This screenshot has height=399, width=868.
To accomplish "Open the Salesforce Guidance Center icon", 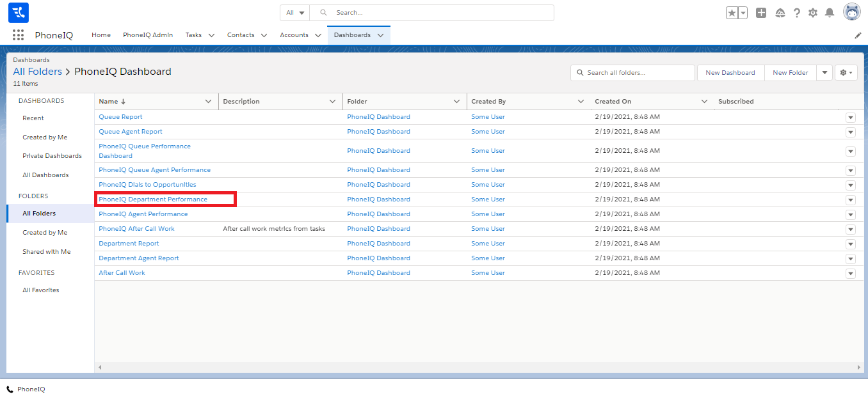I will tap(780, 13).
